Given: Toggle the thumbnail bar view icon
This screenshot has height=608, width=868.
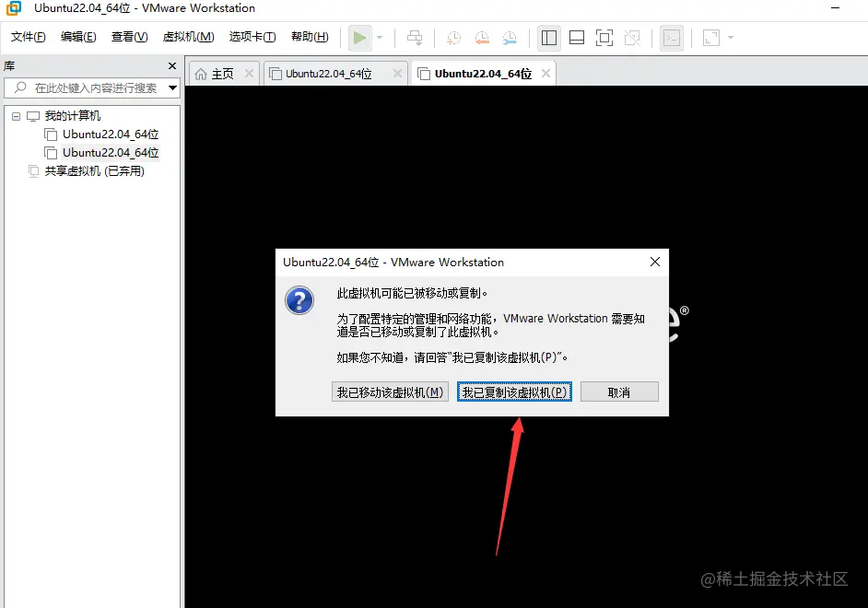Looking at the screenshot, I should click(x=577, y=38).
